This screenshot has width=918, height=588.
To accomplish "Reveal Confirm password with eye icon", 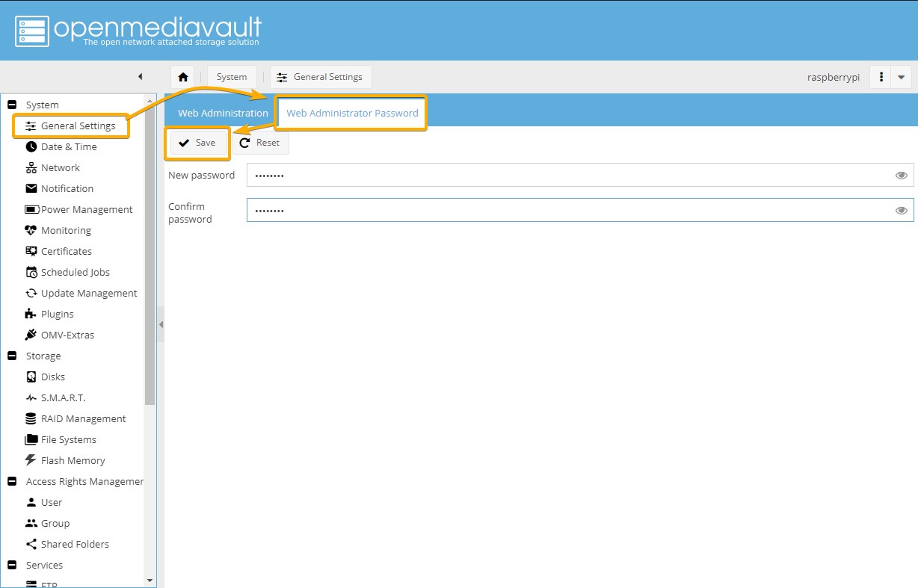I will (x=901, y=211).
